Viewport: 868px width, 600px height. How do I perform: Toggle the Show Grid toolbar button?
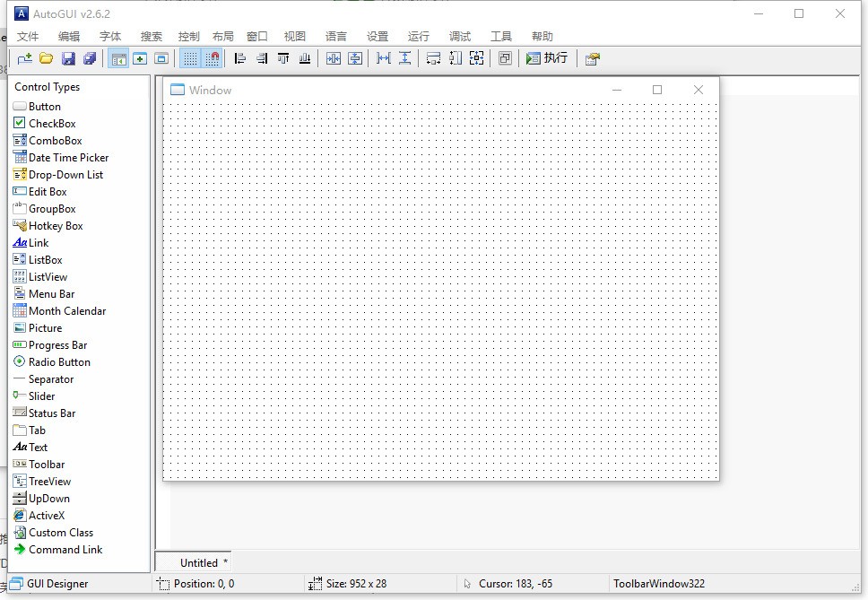tap(190, 58)
